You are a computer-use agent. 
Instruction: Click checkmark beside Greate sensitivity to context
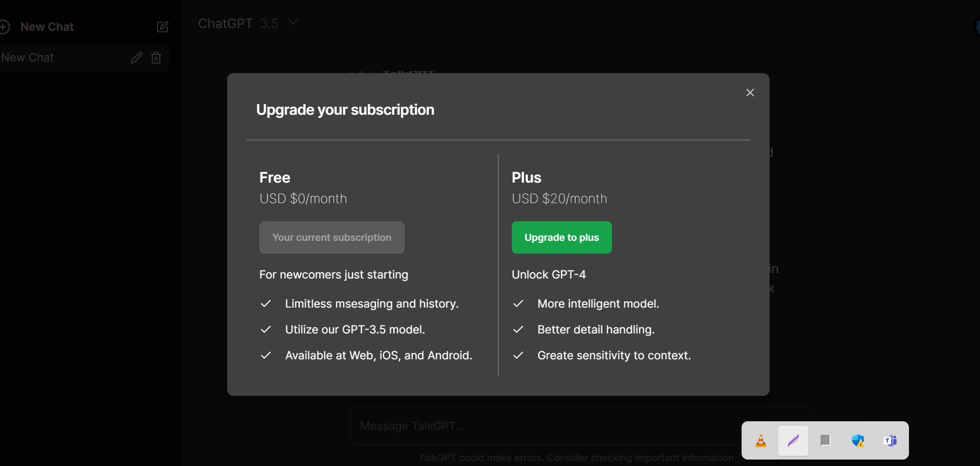[518, 356]
